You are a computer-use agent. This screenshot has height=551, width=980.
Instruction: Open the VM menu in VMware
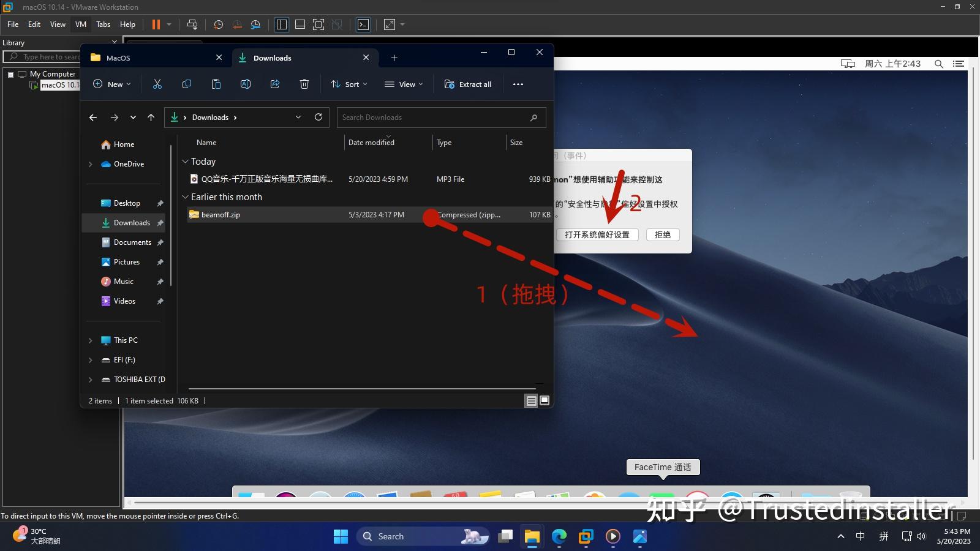[x=80, y=24]
